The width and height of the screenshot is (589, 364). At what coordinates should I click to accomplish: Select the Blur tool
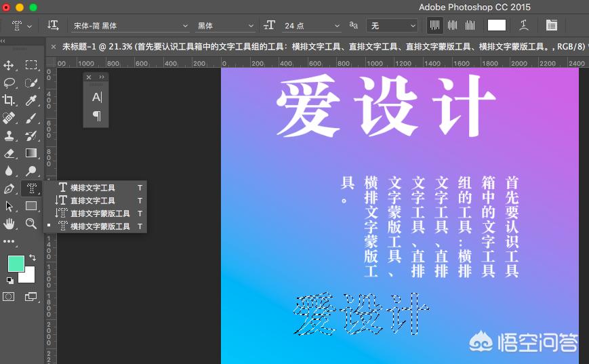[9, 171]
